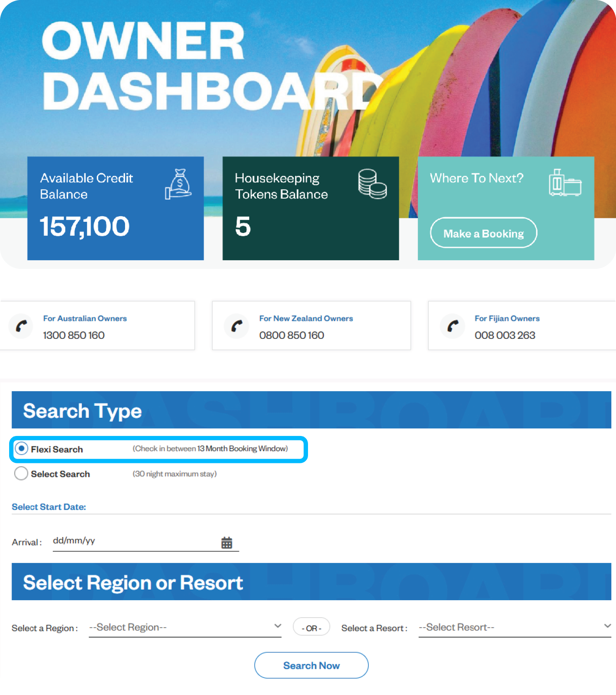Image resolution: width=616 pixels, height=695 pixels.
Task: Click the stacked coins housekeeping tokens icon
Action: click(x=372, y=184)
